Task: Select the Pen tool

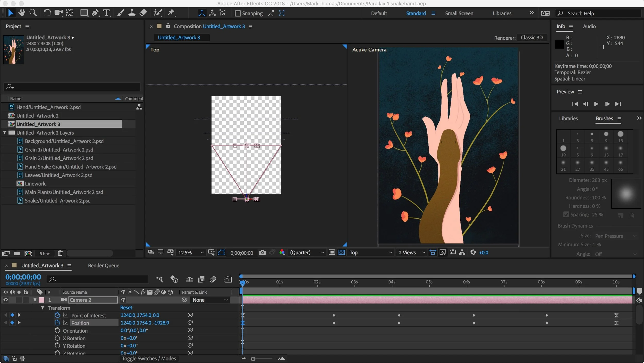Action: (95, 13)
